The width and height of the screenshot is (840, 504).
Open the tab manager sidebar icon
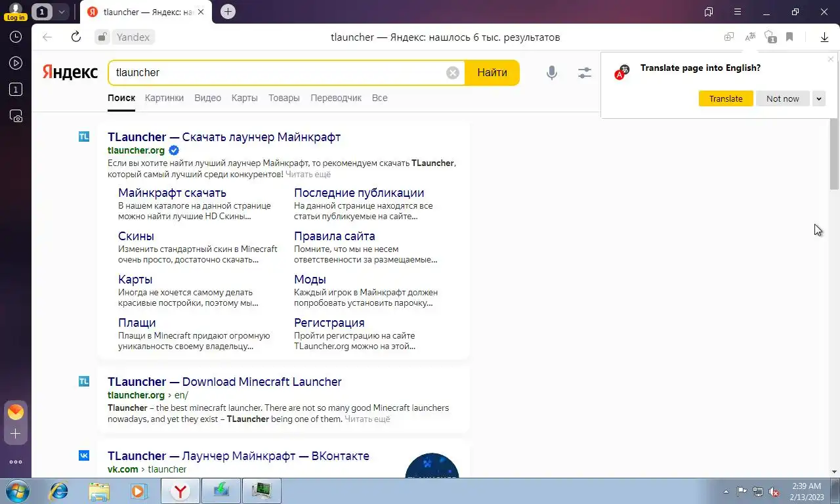pyautogui.click(x=16, y=90)
